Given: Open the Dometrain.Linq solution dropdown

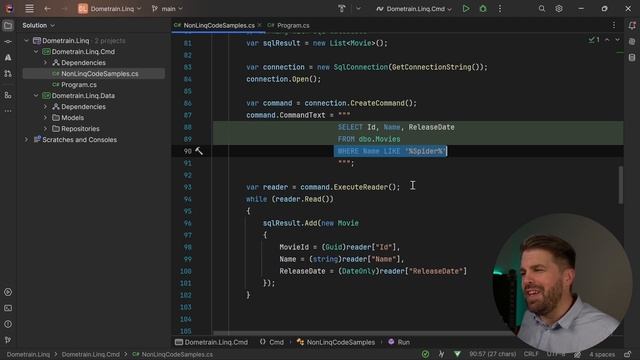Looking at the screenshot, I should click(110, 9).
